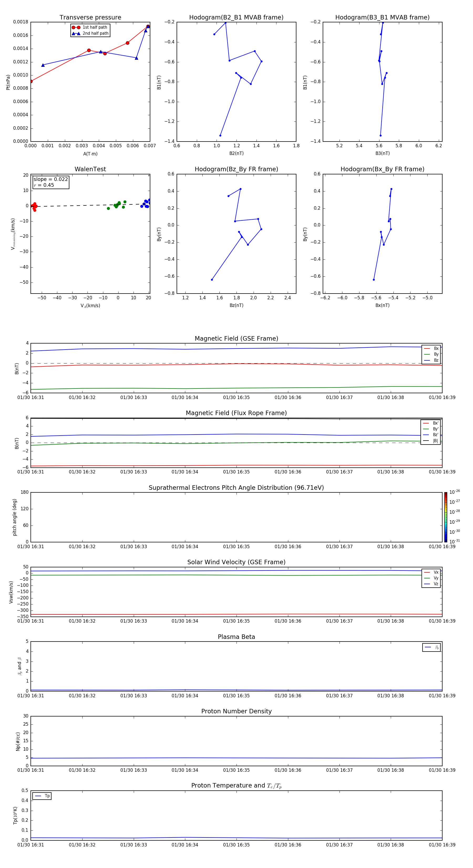
Task: Click the "Hodogram(Bx_By FR frame)" title
Action: click(x=382, y=169)
